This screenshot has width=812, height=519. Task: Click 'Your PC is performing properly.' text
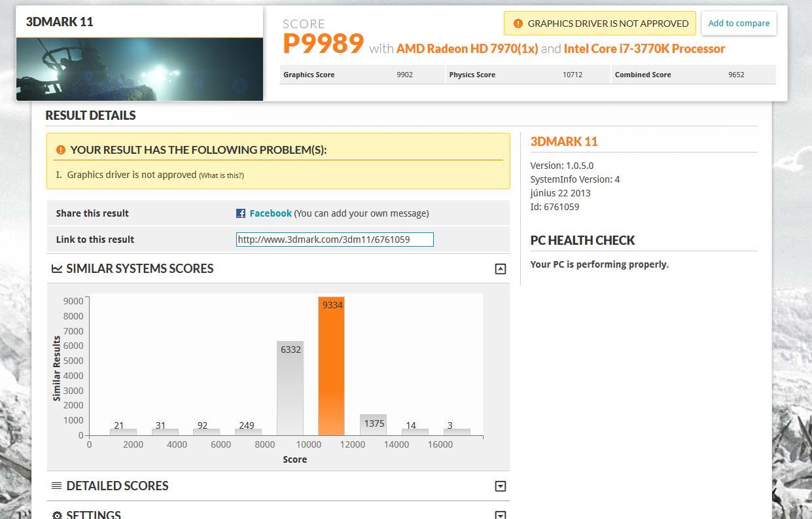(x=599, y=264)
